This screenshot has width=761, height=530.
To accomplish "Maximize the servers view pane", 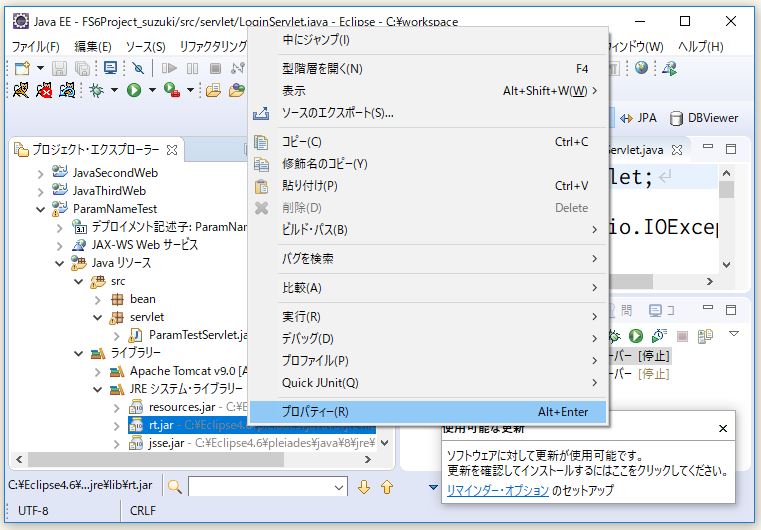I will click(731, 310).
